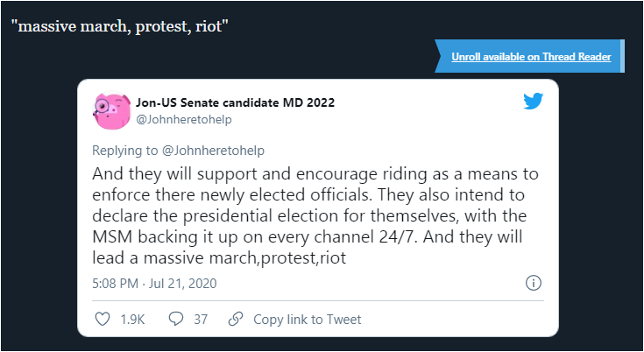Image resolution: width=644 pixels, height=352 pixels.
Task: Click the 5:08 PM time in timestamp
Action: pos(115,284)
